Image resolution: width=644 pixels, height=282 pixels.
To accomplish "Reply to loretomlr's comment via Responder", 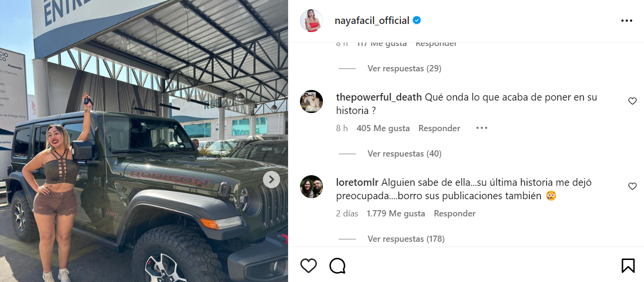I will click(x=455, y=214).
